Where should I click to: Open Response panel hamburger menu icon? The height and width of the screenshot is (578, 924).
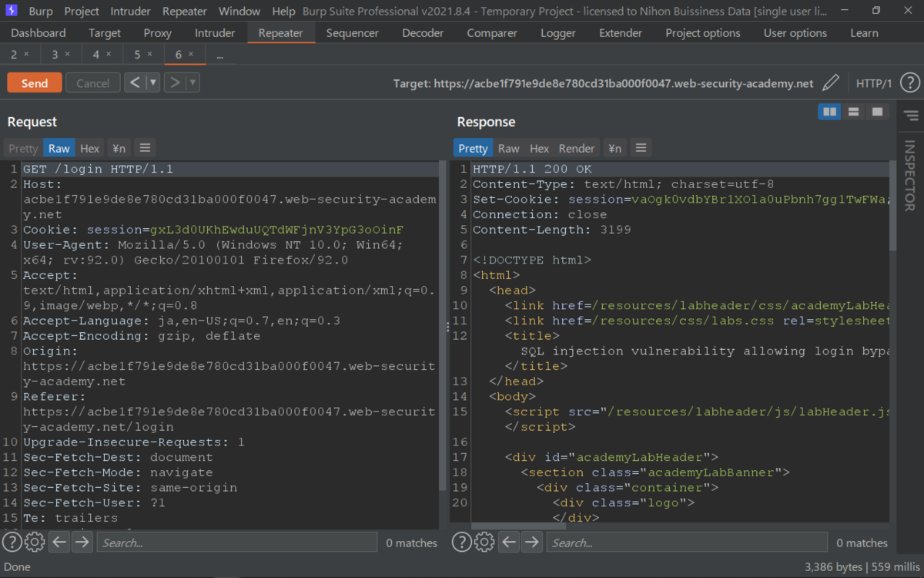click(641, 148)
